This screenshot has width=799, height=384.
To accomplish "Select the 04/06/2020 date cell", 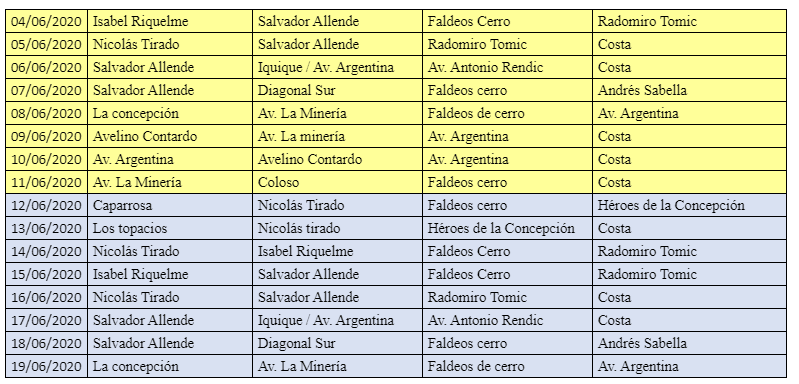I will pyautogui.click(x=46, y=21).
